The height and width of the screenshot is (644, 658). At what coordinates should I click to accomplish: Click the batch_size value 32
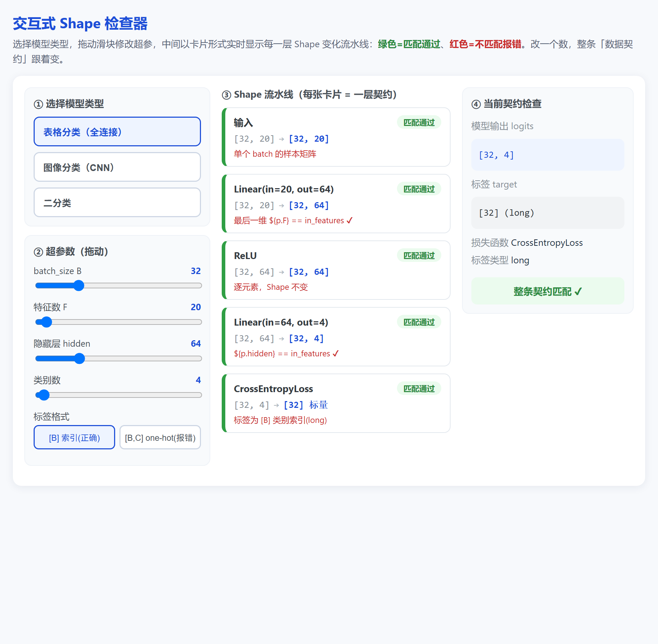(x=196, y=271)
